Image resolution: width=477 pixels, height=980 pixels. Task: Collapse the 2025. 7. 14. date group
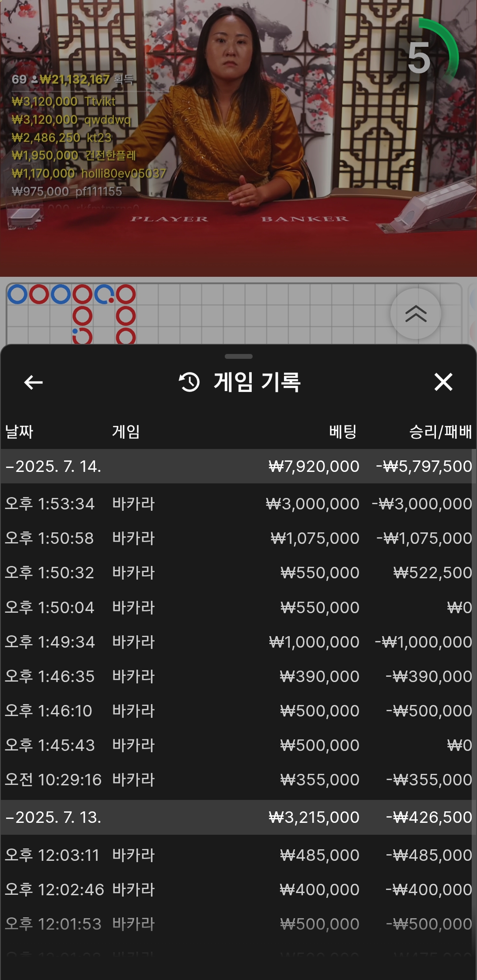tap(238, 466)
